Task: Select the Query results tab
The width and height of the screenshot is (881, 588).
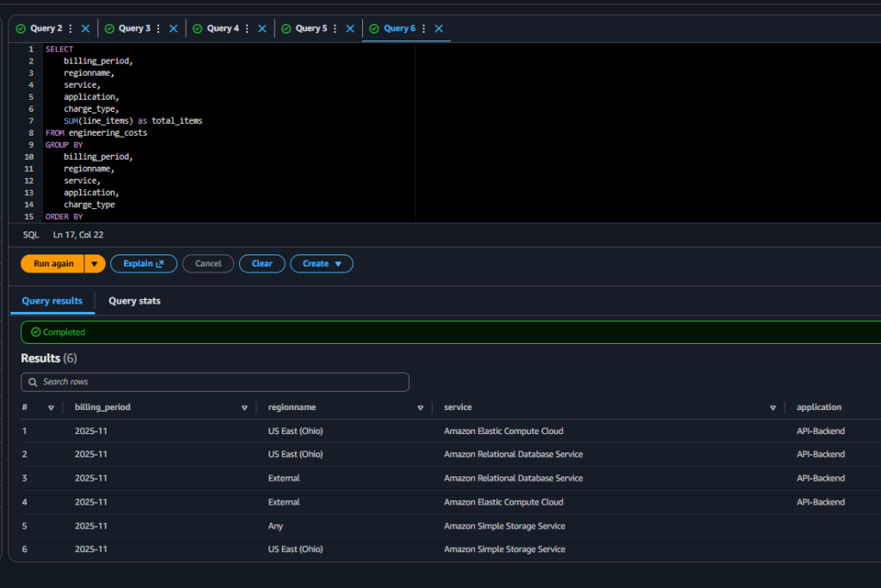Action: [52, 301]
